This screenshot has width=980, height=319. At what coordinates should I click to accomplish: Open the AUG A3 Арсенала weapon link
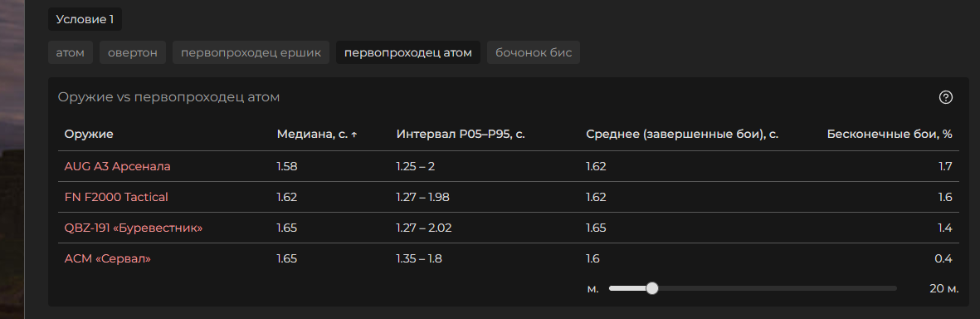pos(118,166)
